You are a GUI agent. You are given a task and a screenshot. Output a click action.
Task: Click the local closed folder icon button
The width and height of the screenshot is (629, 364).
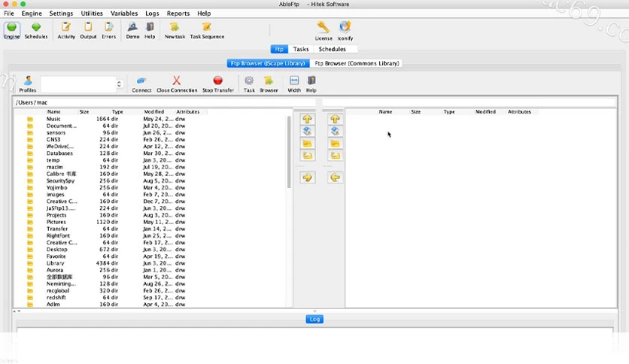307,144
